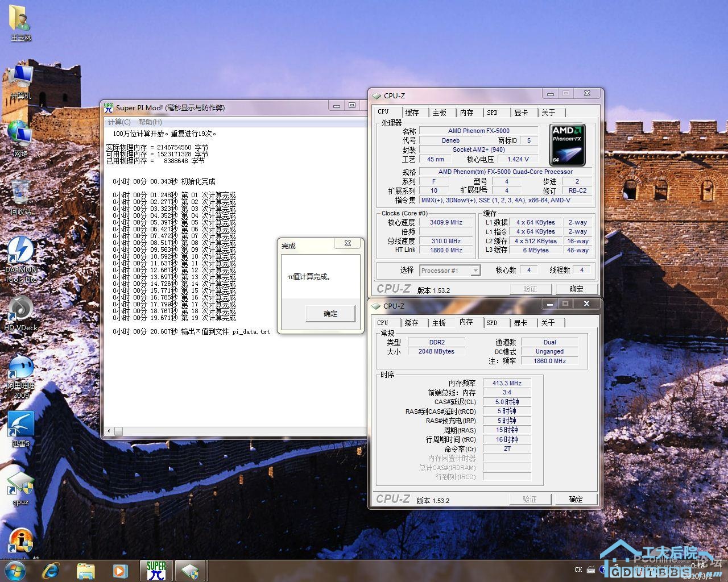
Task: Click 确定 in the upper CPU-Z window
Action: click(x=576, y=289)
